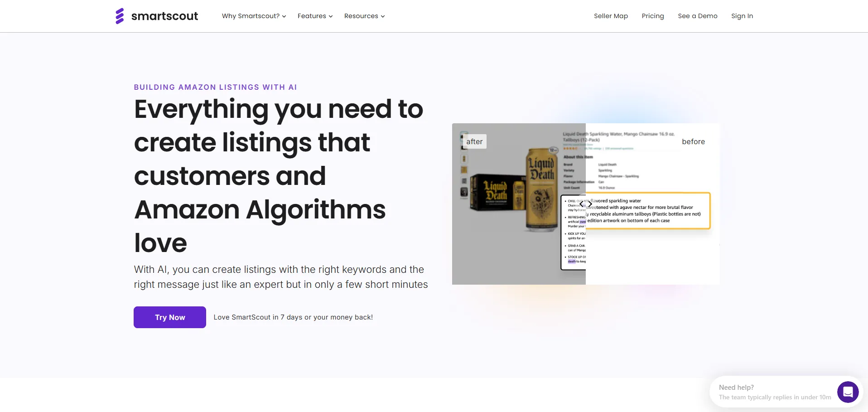This screenshot has width=868, height=412.
Task: Click the Sign In link
Action: click(742, 16)
